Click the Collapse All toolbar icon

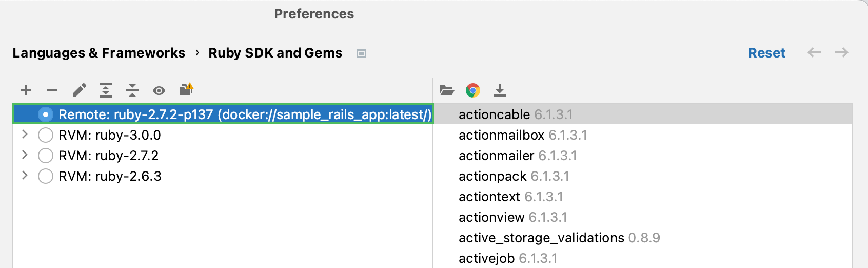click(x=132, y=91)
